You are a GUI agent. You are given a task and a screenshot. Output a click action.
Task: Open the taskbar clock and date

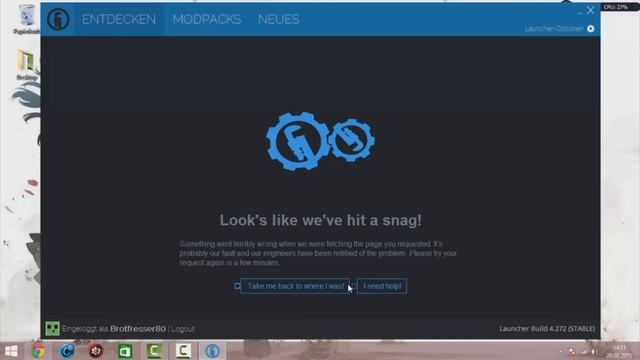point(619,351)
